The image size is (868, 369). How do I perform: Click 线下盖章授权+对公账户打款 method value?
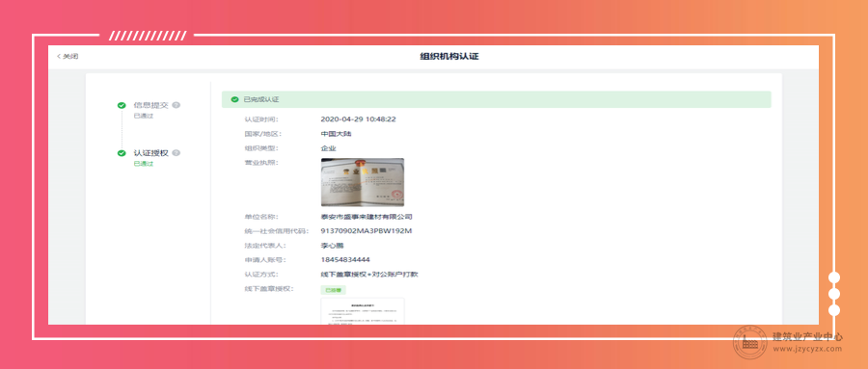click(x=369, y=275)
